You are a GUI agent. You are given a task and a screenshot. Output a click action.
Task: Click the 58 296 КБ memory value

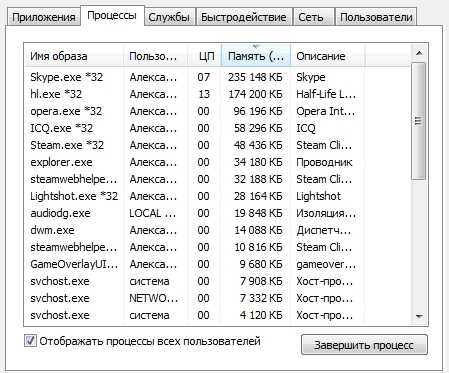258,128
